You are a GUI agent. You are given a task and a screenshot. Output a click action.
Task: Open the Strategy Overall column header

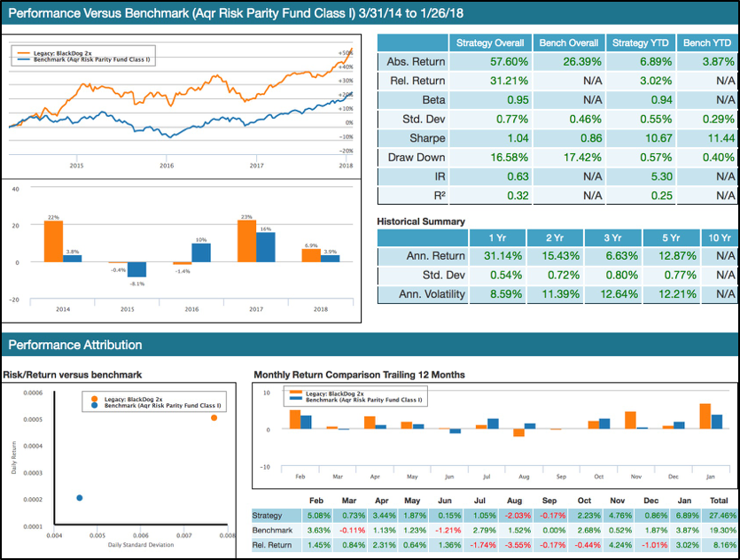tap(489, 43)
